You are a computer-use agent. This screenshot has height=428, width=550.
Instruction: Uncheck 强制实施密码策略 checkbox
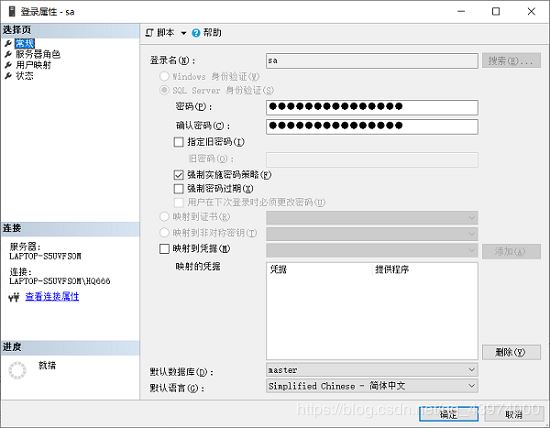(179, 174)
